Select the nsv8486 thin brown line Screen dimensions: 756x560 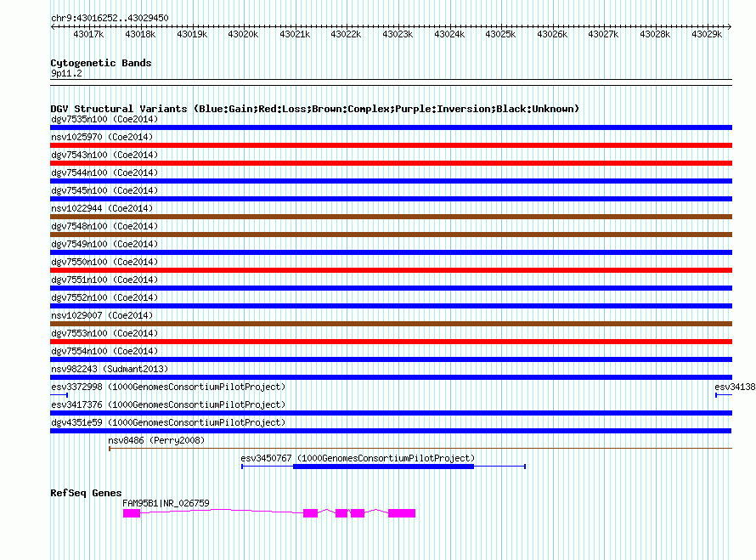(x=420, y=449)
